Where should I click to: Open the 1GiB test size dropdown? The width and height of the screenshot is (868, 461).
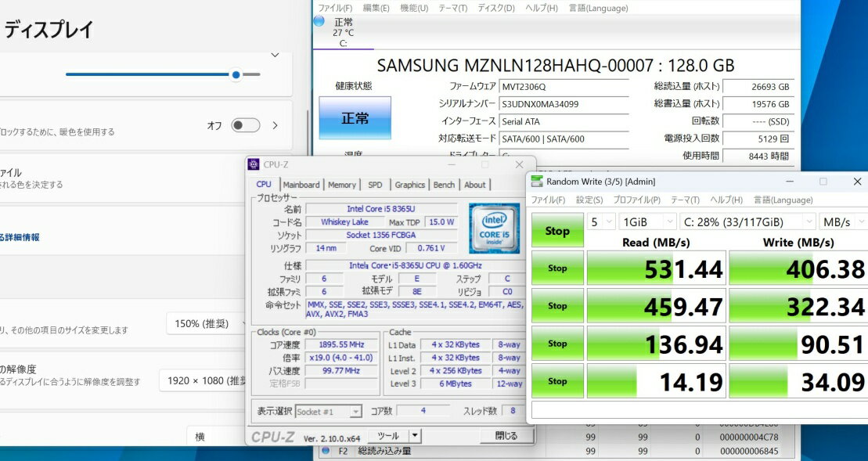point(647,222)
